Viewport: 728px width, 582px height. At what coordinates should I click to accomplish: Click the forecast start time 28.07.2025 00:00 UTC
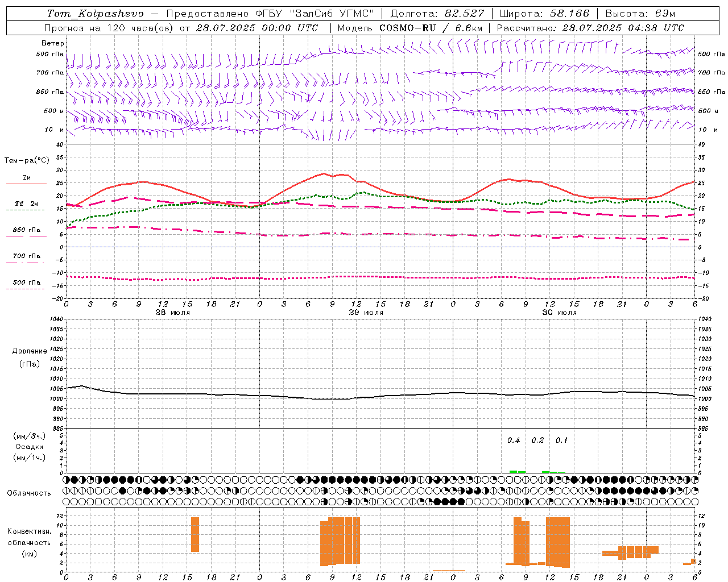[x=257, y=28]
